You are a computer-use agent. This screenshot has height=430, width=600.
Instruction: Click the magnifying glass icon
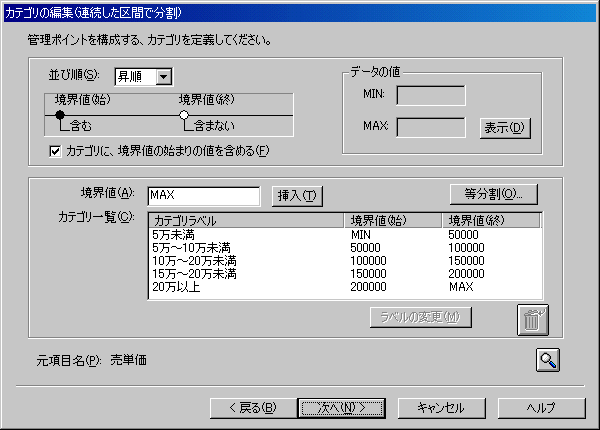click(548, 360)
